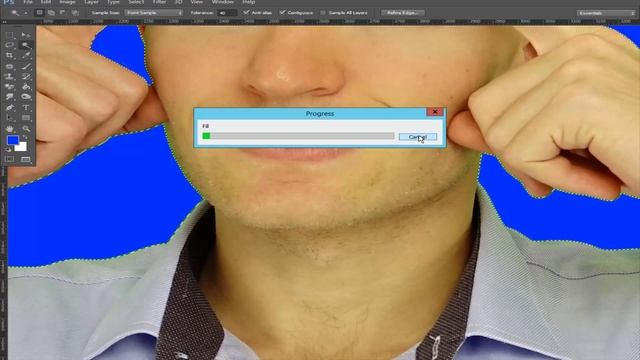
Task: Click the Subtract from Selection icon
Action: coord(63,13)
